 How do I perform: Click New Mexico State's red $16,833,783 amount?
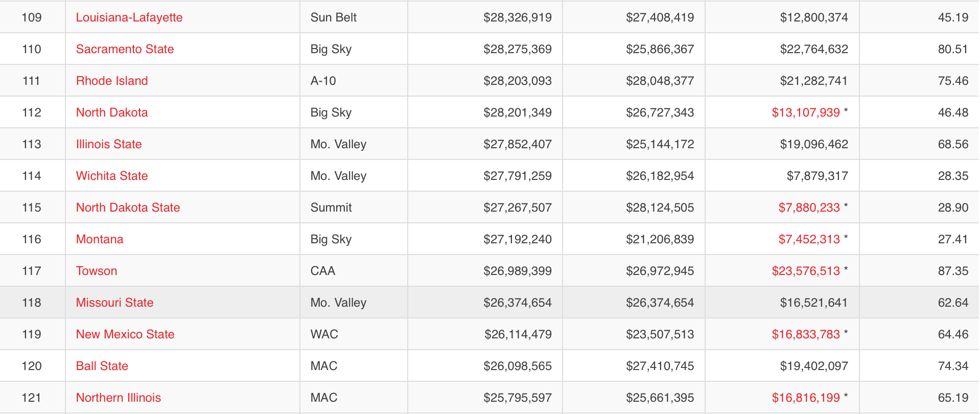[x=806, y=334]
